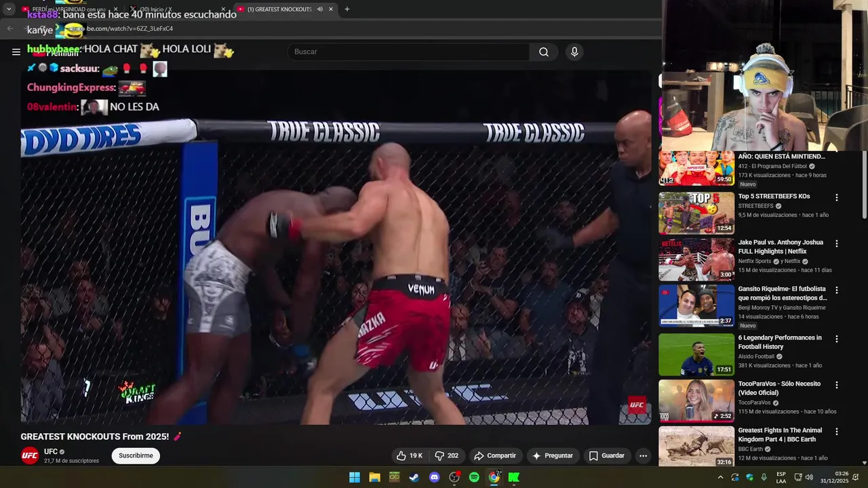
Task: Open the UFC channel name link
Action: (51, 451)
